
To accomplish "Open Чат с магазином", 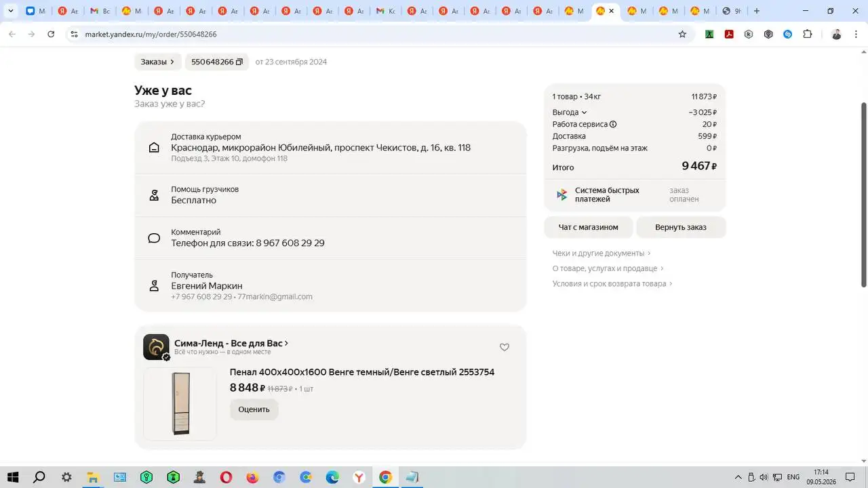I will 588,227.
